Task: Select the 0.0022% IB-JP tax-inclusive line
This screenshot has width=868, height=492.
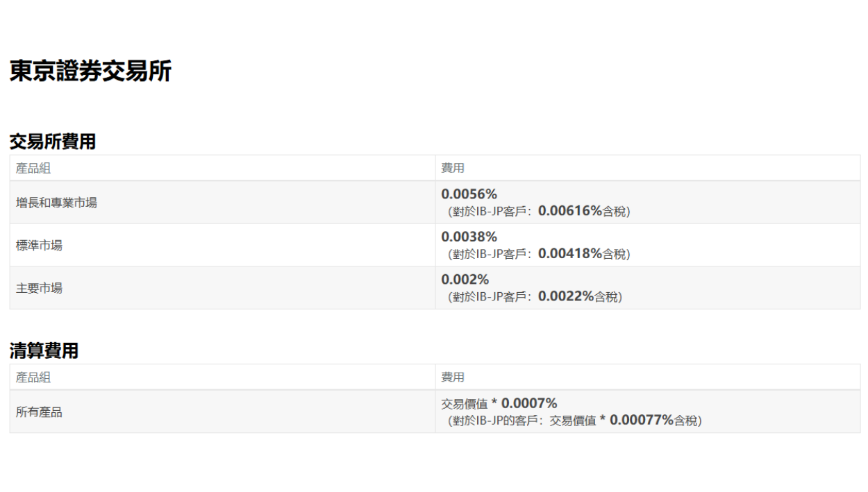Action: click(x=535, y=297)
